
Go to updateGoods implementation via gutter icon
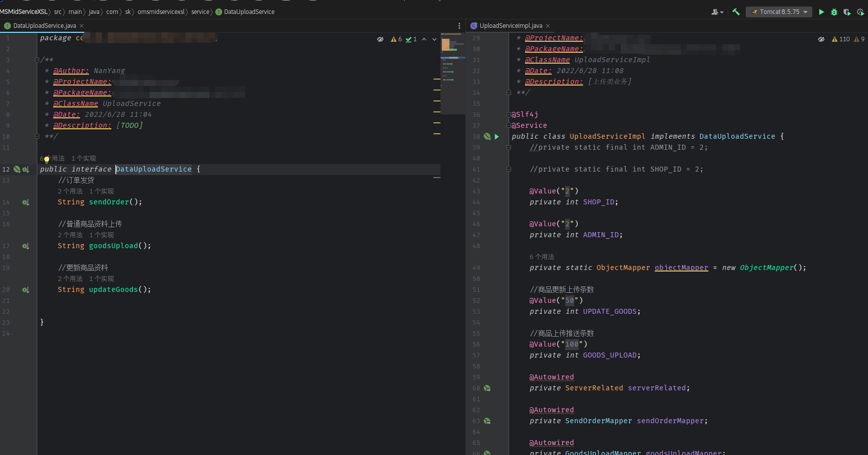[x=25, y=290]
